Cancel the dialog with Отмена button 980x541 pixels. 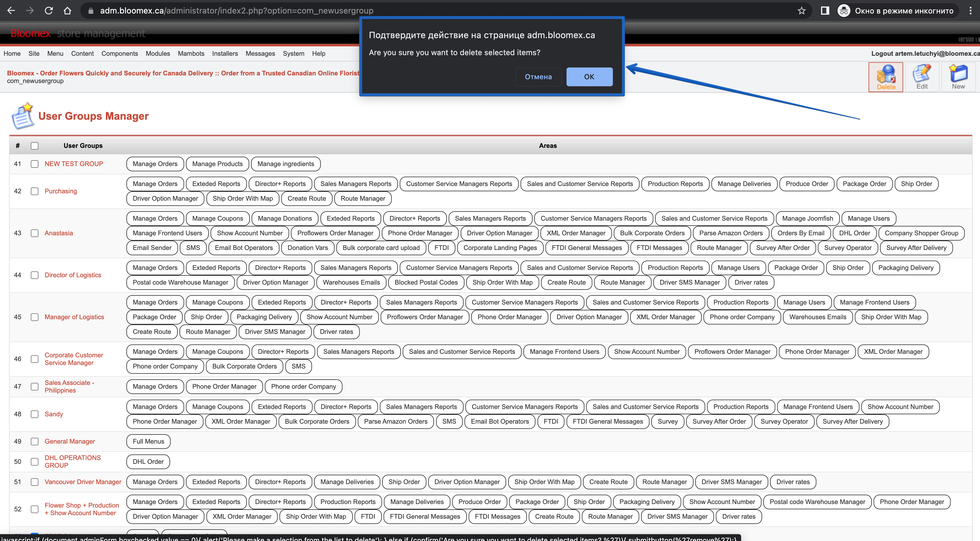pyautogui.click(x=538, y=77)
